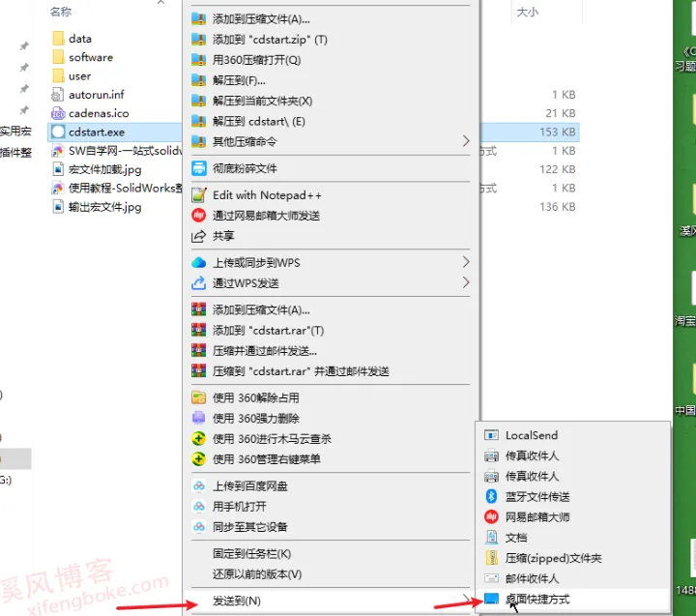Click the compressed zipped folder icon
This screenshot has height=616, width=696.
coord(491,557)
